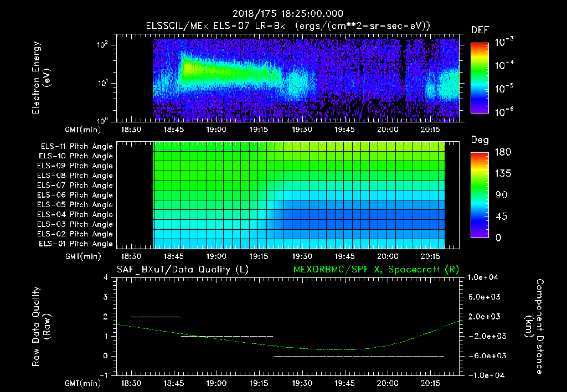This screenshot has width=567, height=392.
Task: Select the ELS-09 Pitch Angle row label
Action: tap(75, 166)
